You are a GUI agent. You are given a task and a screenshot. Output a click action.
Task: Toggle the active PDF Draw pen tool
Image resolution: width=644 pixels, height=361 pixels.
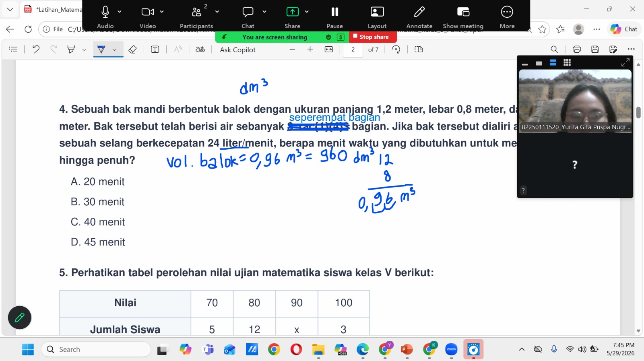pyautogui.click(x=101, y=50)
